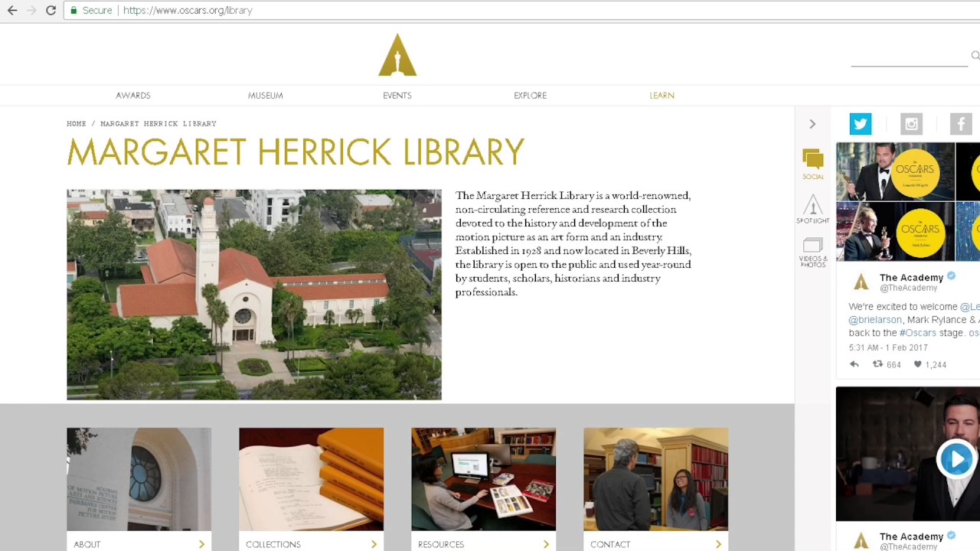Click the Academy avatar in first tweet
980x551 pixels.
pyautogui.click(x=861, y=282)
